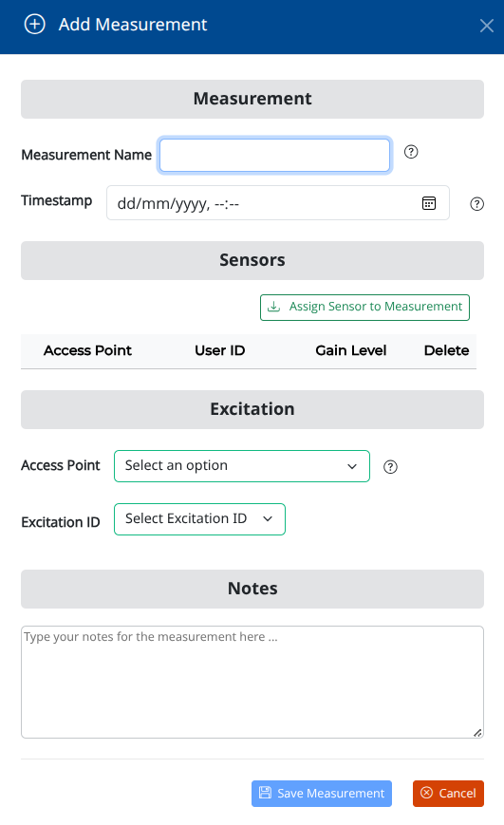
Task: Click the Timestamp date-time input
Action: tap(278, 202)
